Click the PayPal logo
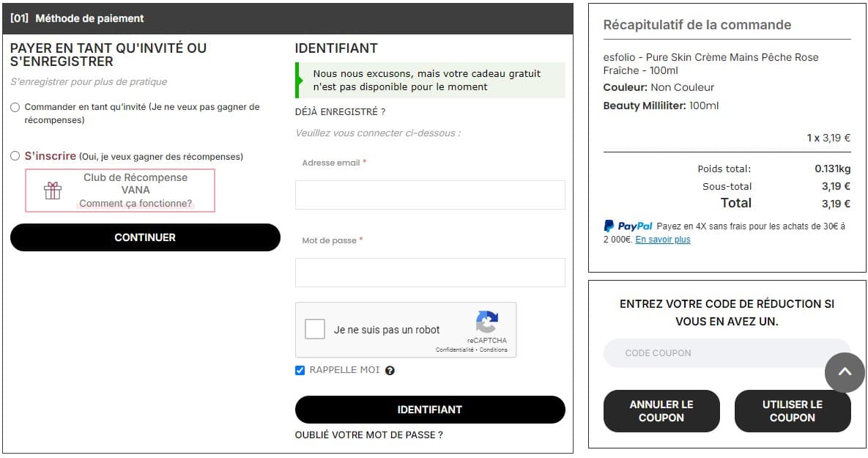 point(628,226)
